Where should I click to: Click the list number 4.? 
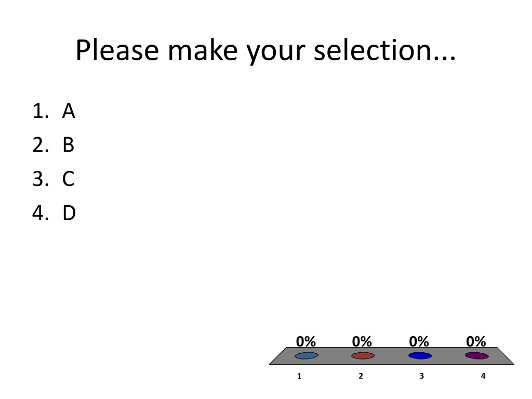click(x=41, y=213)
